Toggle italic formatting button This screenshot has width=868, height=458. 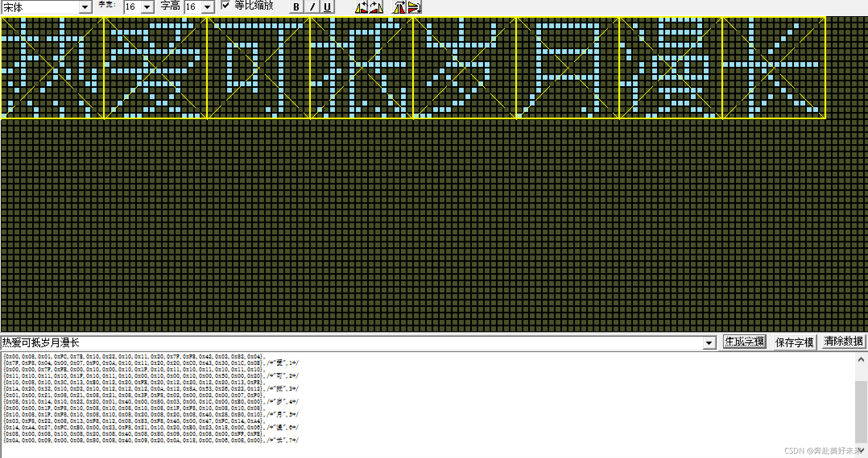[312, 7]
